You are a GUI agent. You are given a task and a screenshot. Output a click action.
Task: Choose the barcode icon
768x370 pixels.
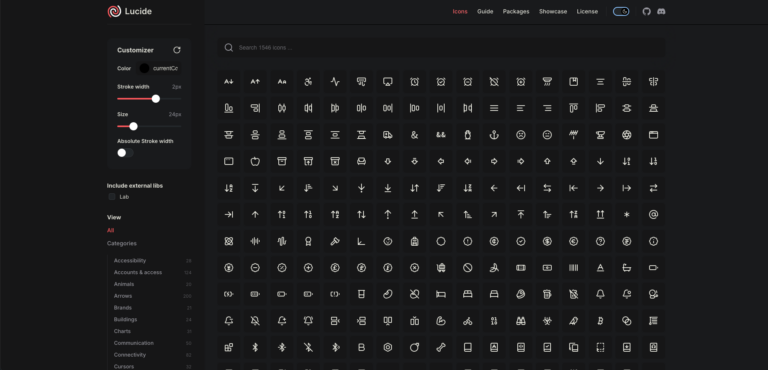(x=574, y=268)
